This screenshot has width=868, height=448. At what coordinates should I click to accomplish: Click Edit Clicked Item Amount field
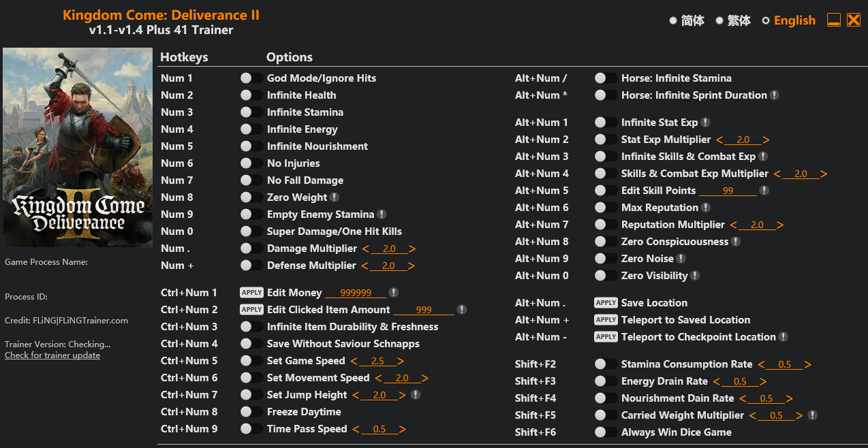click(424, 310)
